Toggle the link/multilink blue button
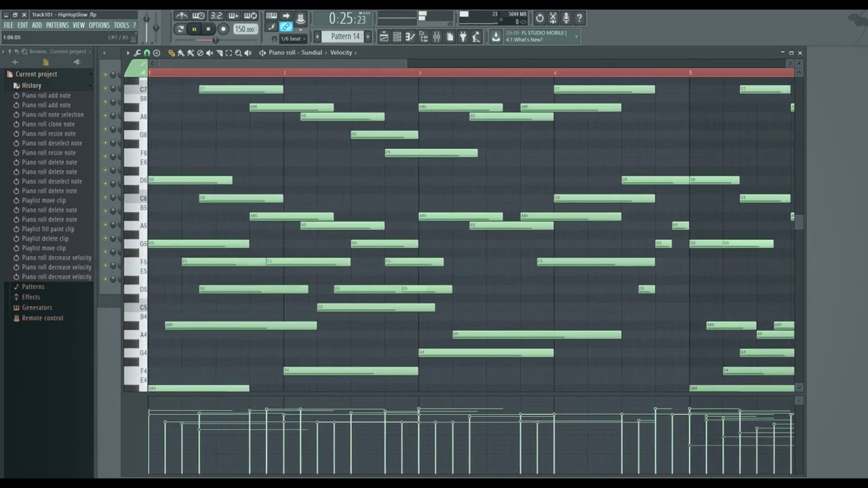868x488 pixels. point(286,27)
